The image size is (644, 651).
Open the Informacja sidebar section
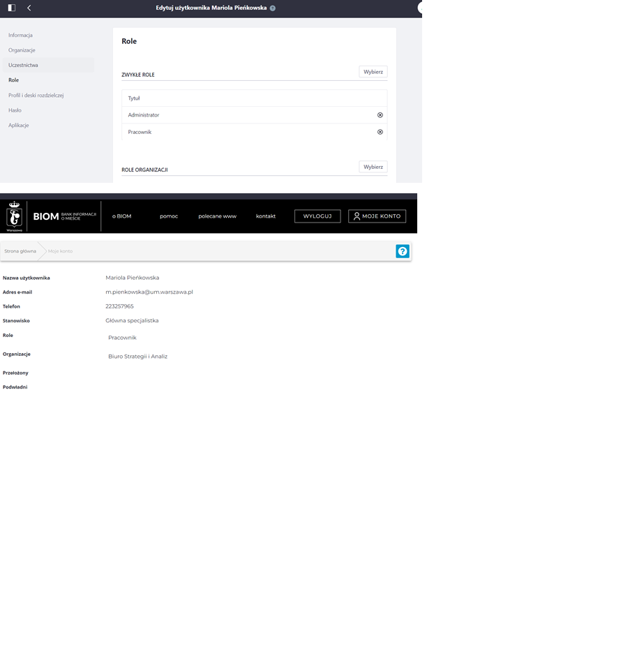point(20,35)
